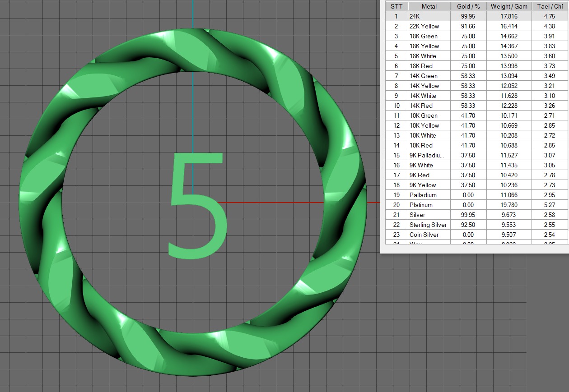Select the 14K Green row

476,76
